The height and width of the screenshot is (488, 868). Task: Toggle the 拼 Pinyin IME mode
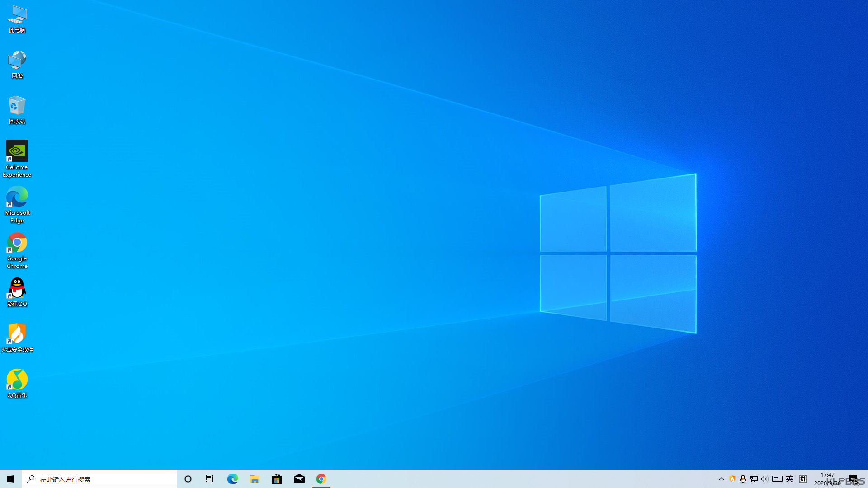pyautogui.click(x=803, y=479)
